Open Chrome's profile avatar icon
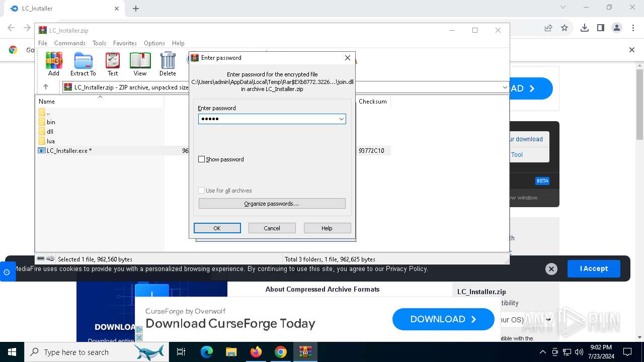Viewport: 644px width, 362px height. point(617,28)
